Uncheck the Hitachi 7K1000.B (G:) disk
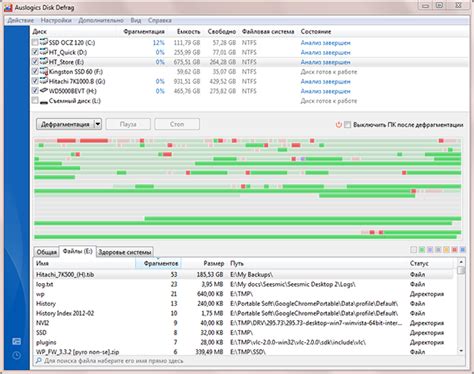Screen dimensions: 474x374 pyautogui.click(x=35, y=81)
